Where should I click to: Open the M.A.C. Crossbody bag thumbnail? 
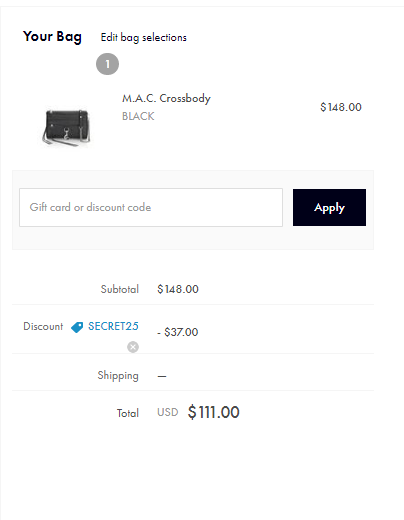click(67, 128)
